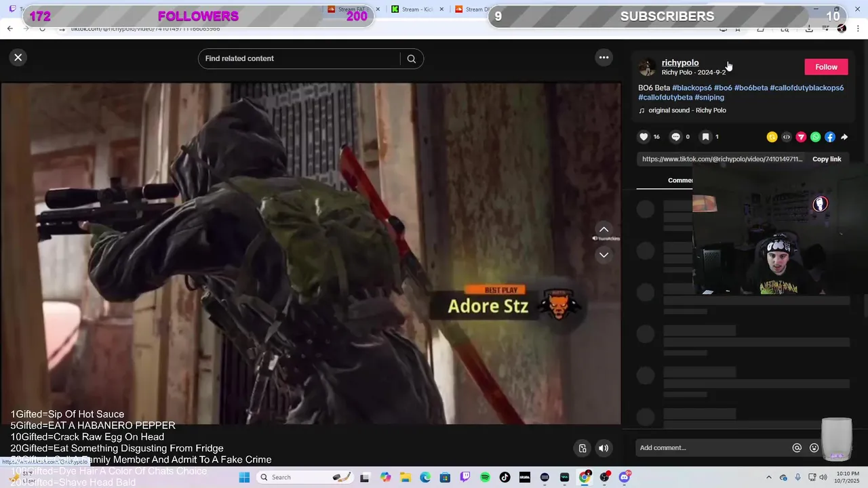Open the Windows Start menu
The image size is (868, 488).
(x=245, y=477)
